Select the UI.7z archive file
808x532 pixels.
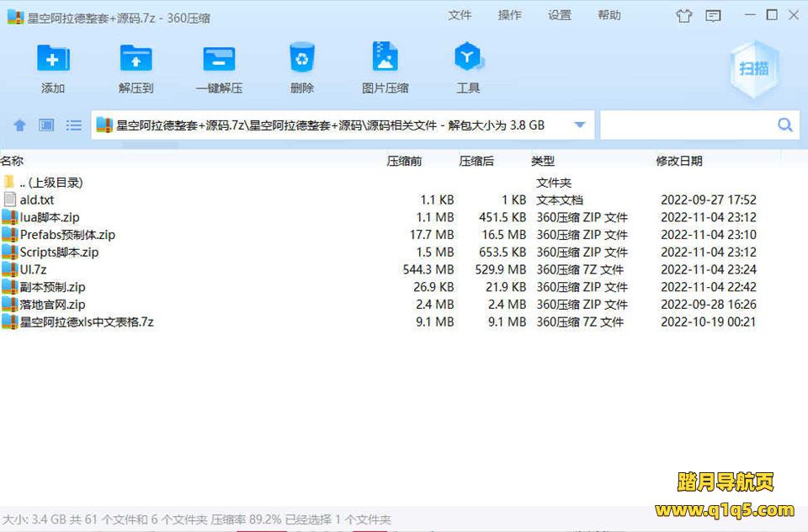(33, 269)
